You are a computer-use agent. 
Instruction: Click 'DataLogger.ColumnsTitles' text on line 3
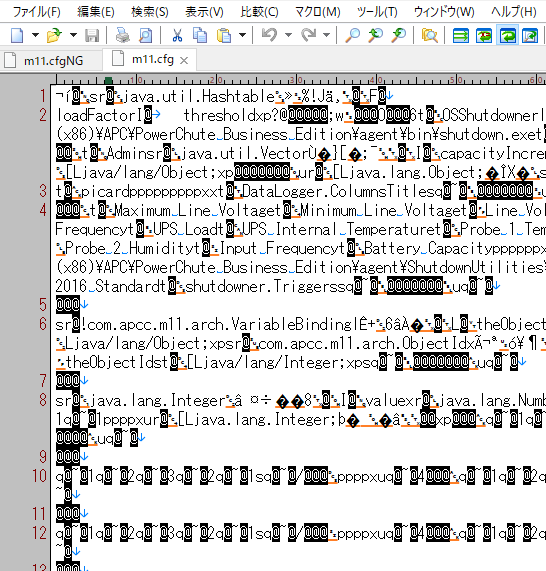(338, 191)
